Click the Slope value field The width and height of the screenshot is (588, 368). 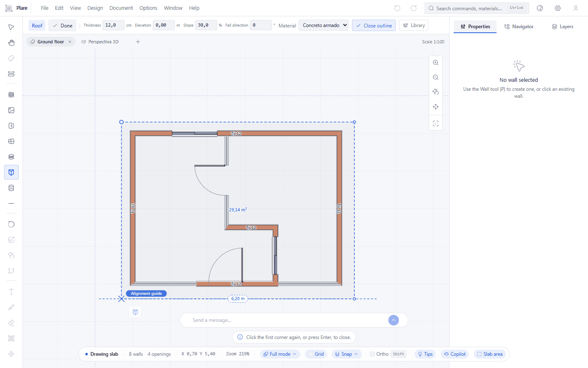[x=206, y=25]
